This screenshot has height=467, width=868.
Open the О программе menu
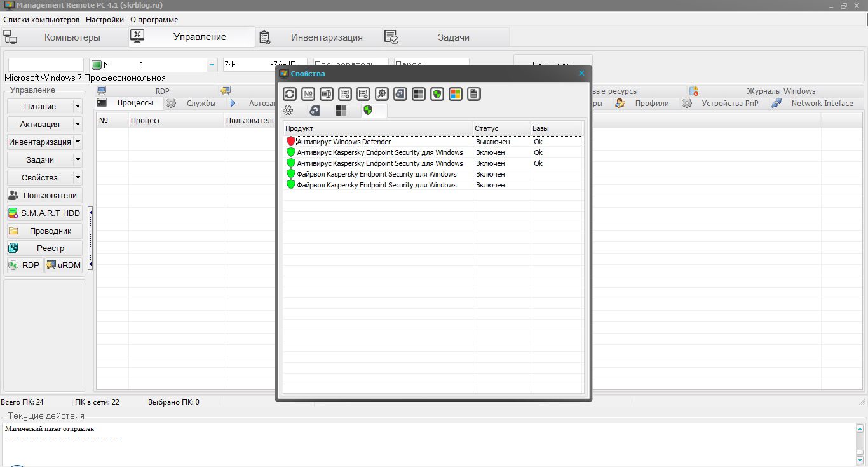(154, 20)
